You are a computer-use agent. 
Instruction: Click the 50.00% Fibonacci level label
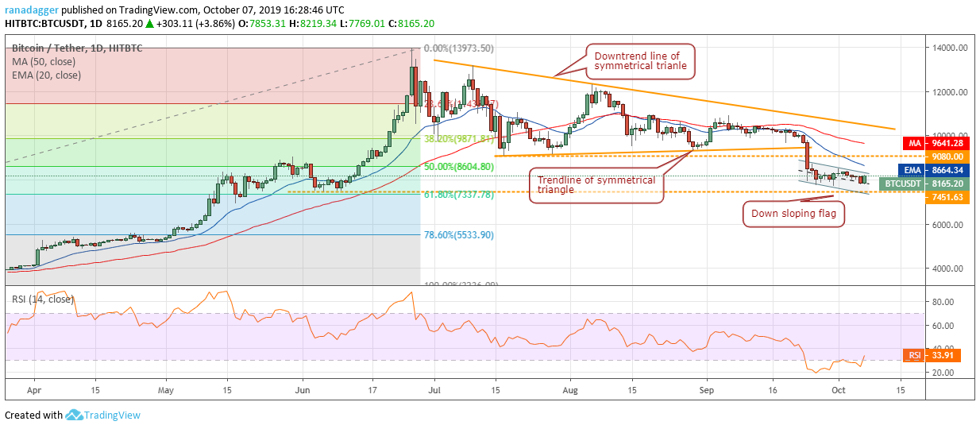coord(459,167)
